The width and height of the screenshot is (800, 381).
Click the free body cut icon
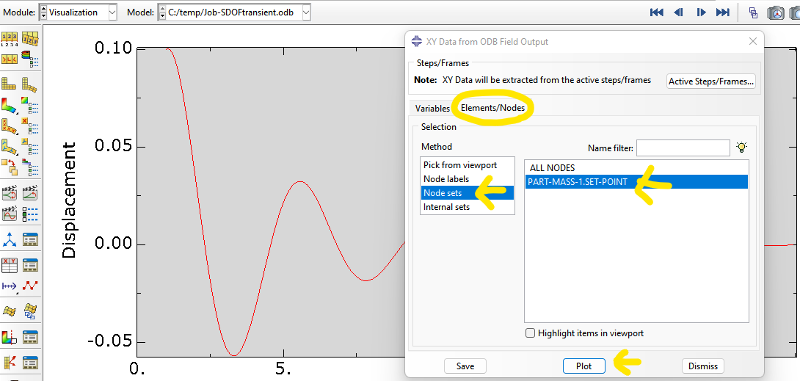coord(10,363)
